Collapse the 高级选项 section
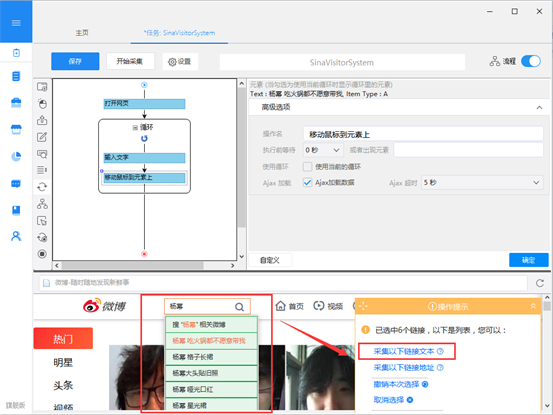This screenshot has height=415, width=553. (539, 107)
